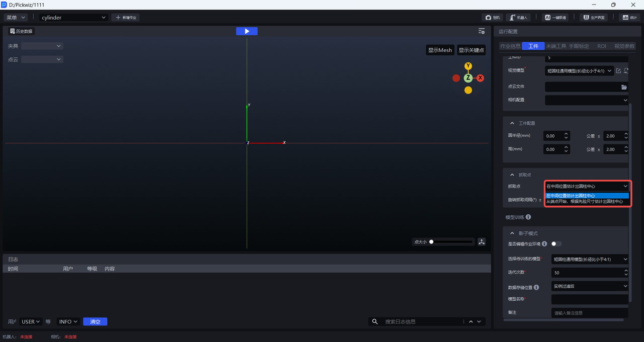Image resolution: width=644 pixels, height=342 pixels.
Task: Toggle the 是否编辑作业环境 switch
Action: point(556,244)
